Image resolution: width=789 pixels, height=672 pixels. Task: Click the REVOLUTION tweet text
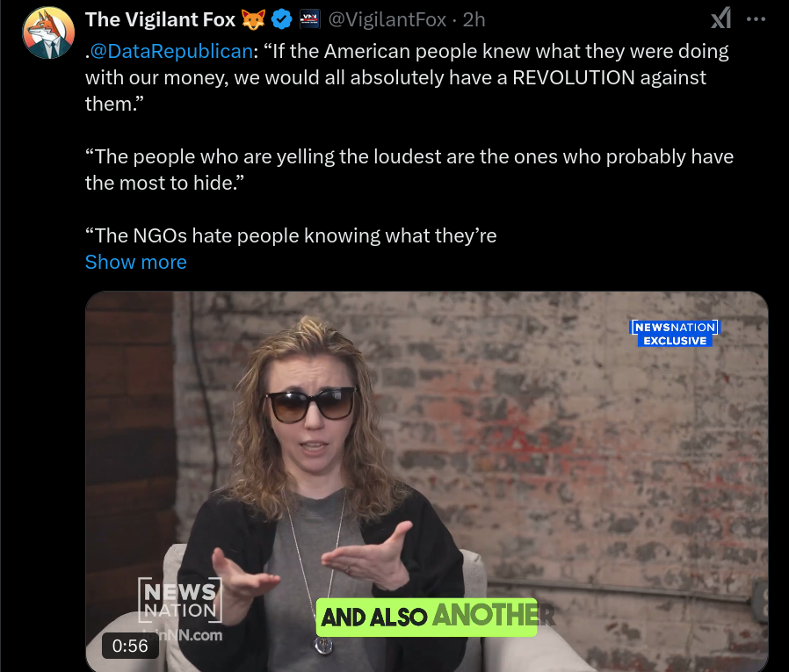[x=573, y=77]
